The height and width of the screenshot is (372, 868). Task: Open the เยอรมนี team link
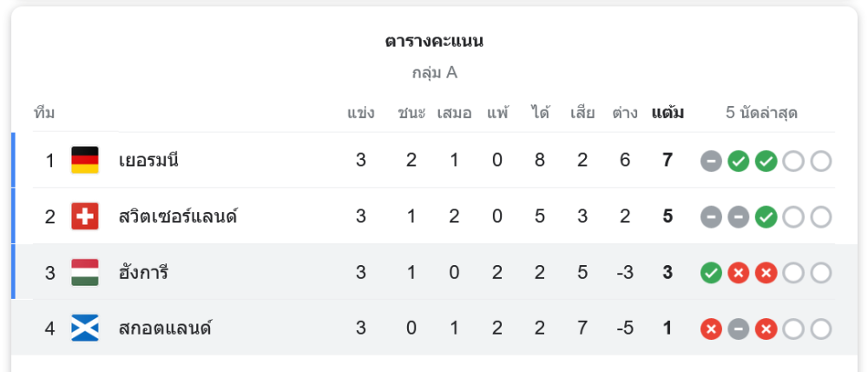[148, 161]
